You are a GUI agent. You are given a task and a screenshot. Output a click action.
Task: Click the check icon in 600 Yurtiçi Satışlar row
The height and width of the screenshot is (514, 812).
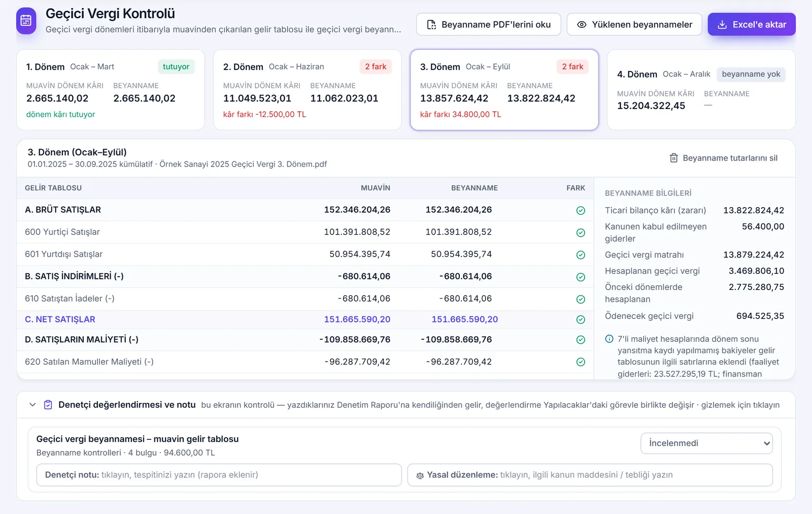581,233
